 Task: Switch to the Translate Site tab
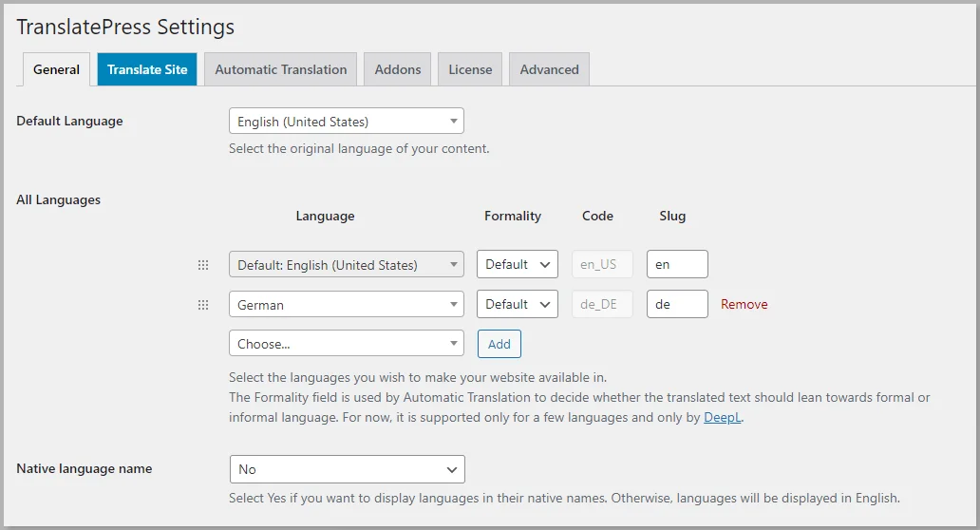(147, 69)
